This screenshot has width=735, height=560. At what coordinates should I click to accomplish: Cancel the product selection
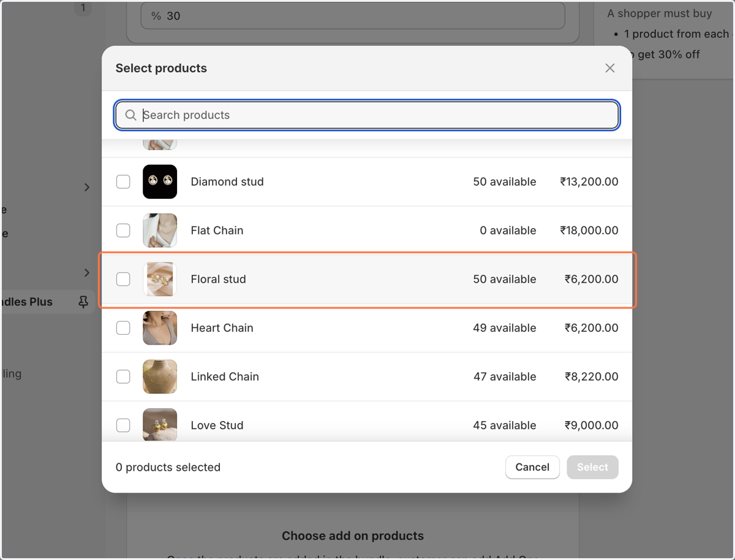tap(532, 467)
